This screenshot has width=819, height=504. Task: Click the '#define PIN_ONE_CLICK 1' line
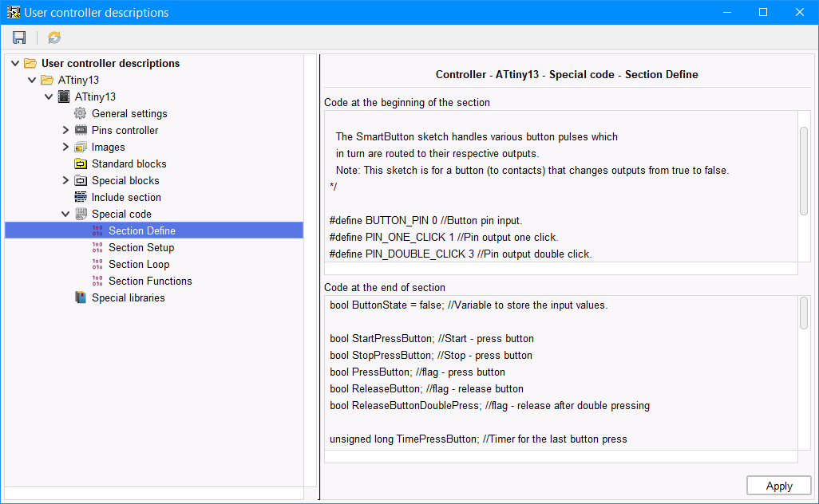(444, 237)
